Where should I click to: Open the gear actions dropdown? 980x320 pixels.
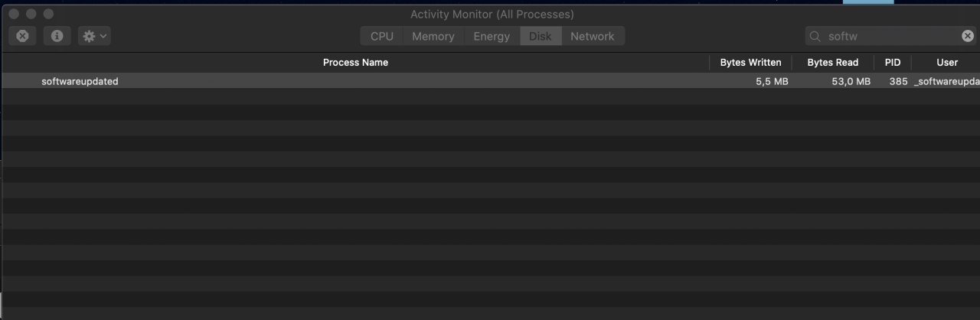94,36
